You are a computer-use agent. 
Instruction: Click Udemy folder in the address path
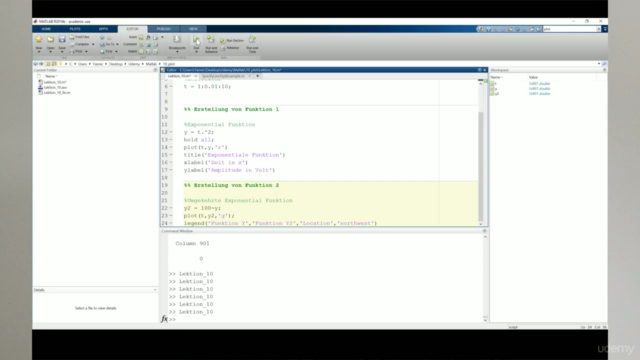coord(133,64)
